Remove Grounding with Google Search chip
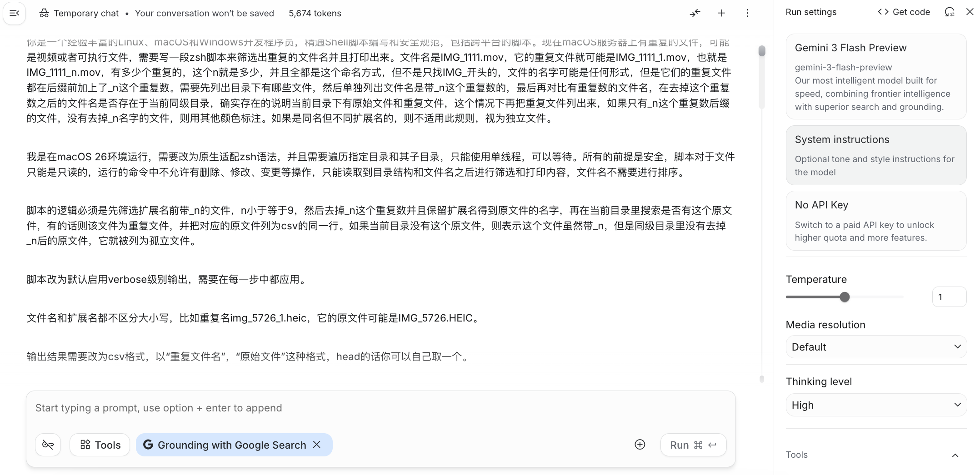Screen dimensions: 980x475 pyautogui.click(x=317, y=445)
